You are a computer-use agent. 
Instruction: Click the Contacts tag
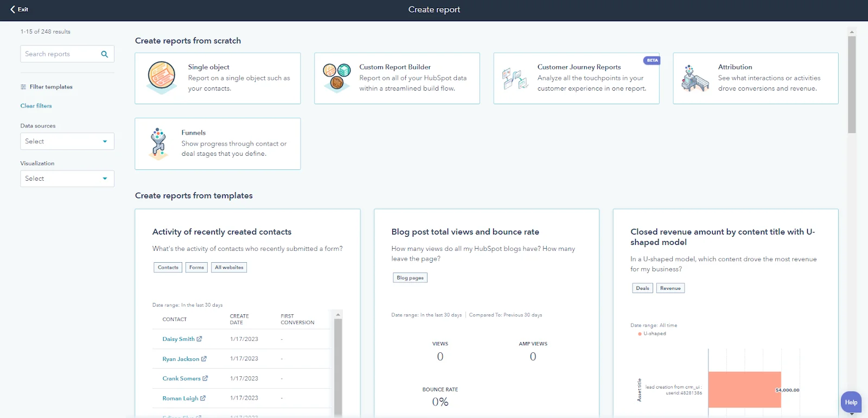168,268
